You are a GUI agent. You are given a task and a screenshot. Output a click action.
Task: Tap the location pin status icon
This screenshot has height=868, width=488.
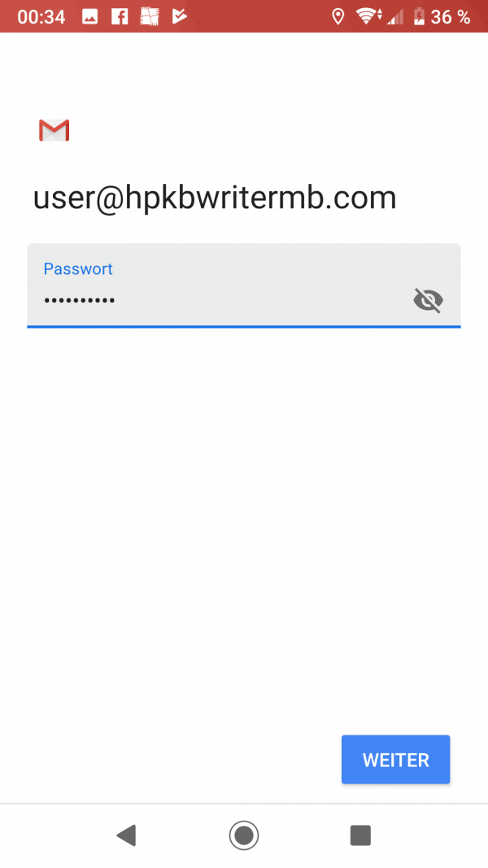338,16
